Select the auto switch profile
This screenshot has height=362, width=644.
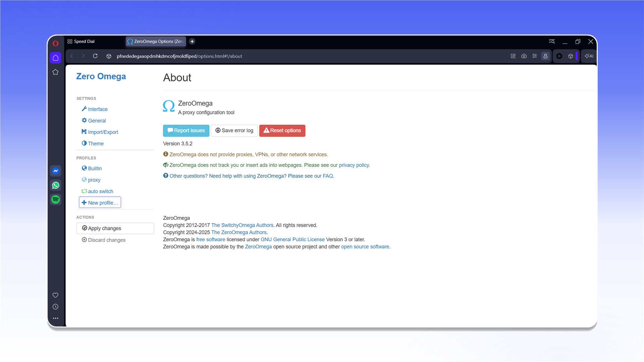coord(97,191)
